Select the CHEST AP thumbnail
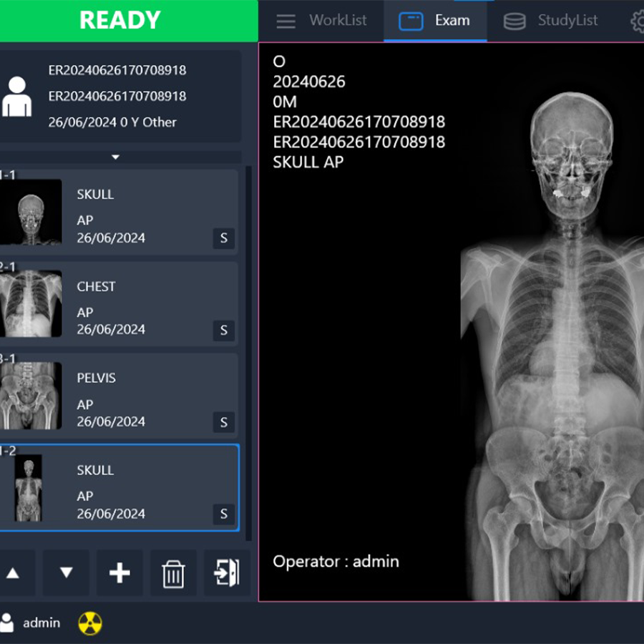The image size is (644, 644). click(x=31, y=304)
